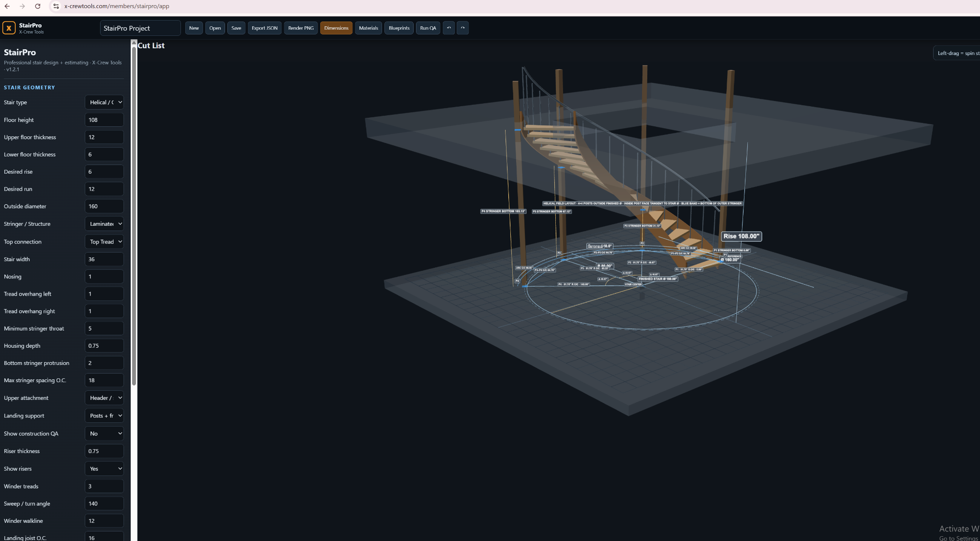Screen dimensions: 980x541
Task: Click the Desired run input
Action: 104,189
